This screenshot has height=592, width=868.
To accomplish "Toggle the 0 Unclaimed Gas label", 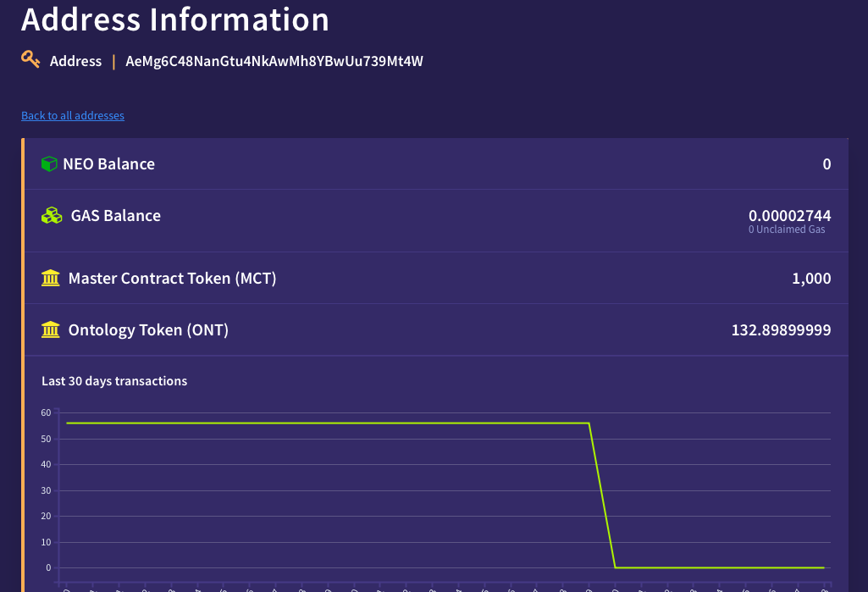I will tap(787, 229).
